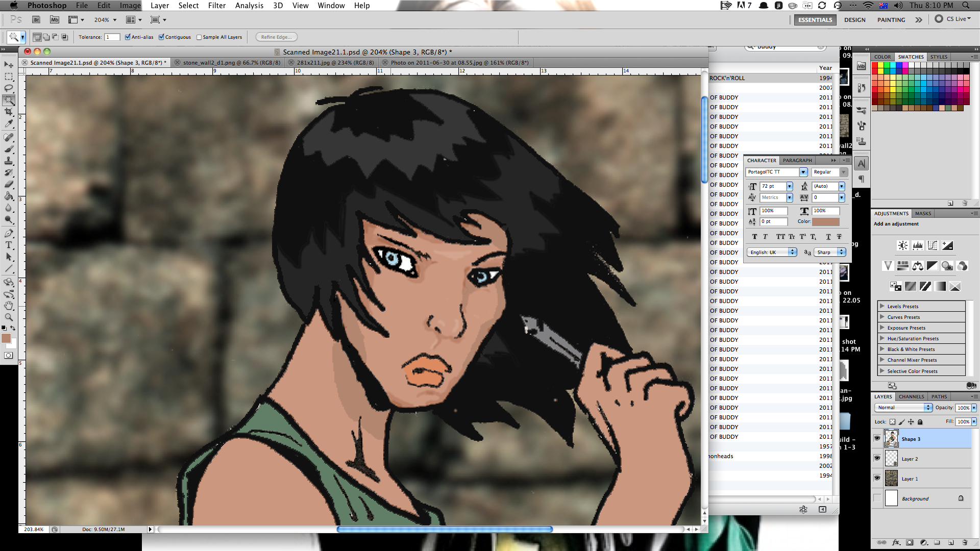This screenshot has width=980, height=551.
Task: Select the Eraser tool
Action: tap(9, 184)
